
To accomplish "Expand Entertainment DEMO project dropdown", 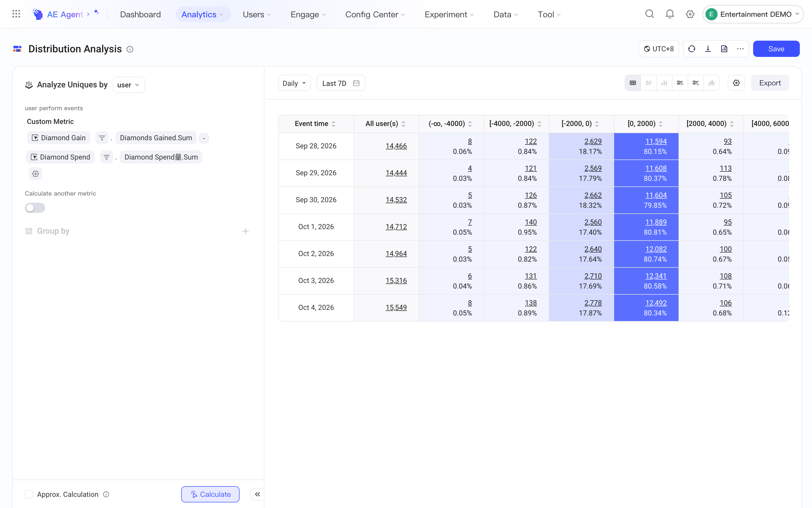I will (753, 14).
